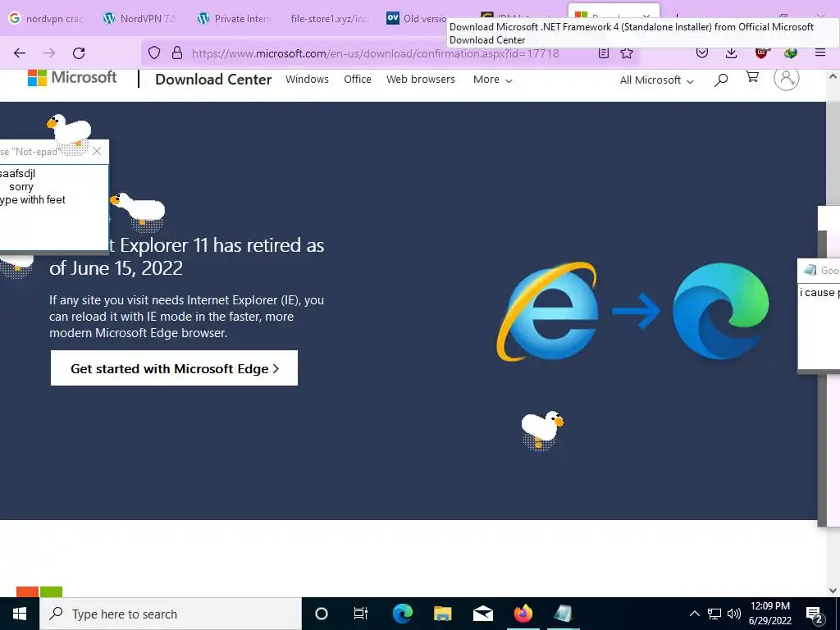The image size is (840, 630).
Task: Open the notepad-like app on the taskbar
Action: click(x=563, y=614)
